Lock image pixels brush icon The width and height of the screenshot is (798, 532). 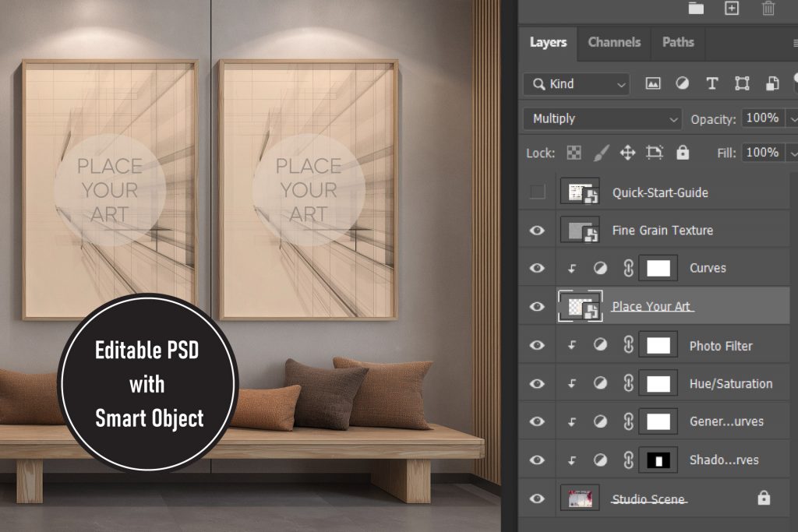(601, 153)
